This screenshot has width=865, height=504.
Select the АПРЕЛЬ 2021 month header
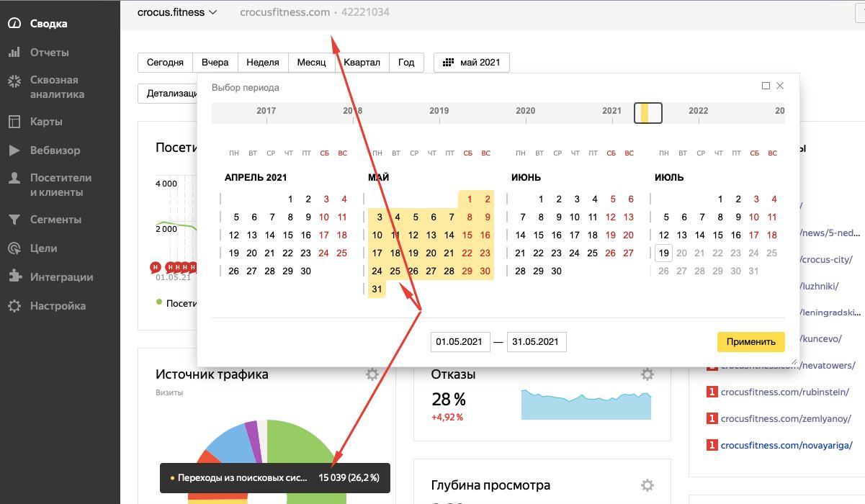(255, 177)
